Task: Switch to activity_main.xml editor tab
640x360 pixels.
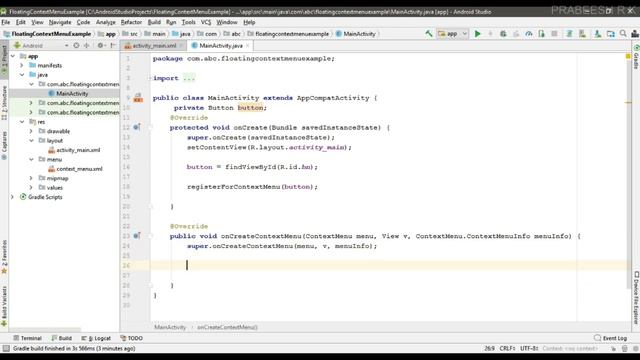Action: click(154, 46)
